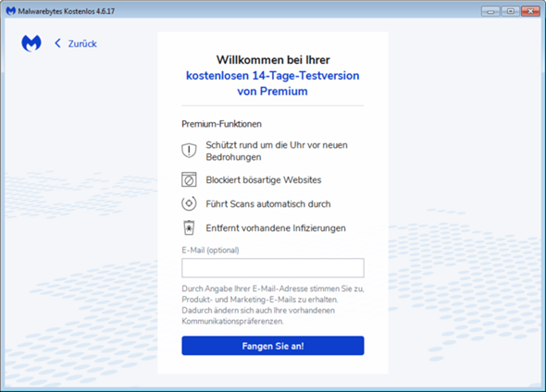Close the Malwarebytes window
546x392 pixels.
coord(530,11)
